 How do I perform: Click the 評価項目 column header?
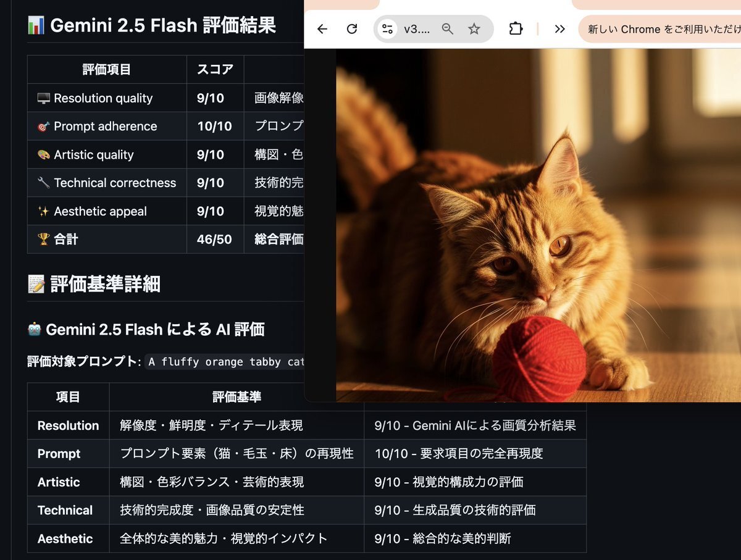[x=107, y=69]
